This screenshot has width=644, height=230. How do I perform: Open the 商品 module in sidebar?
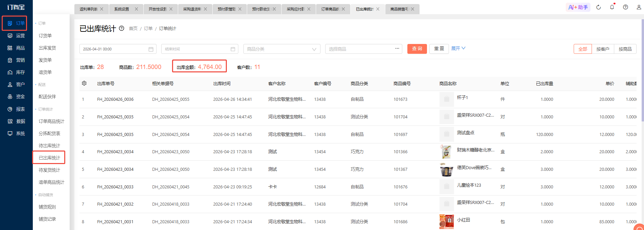pos(16,48)
